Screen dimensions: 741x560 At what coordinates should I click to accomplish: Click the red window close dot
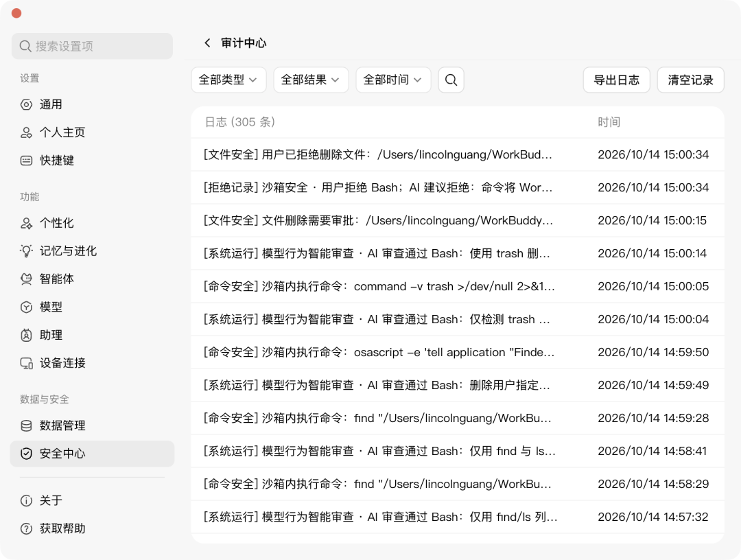pyautogui.click(x=16, y=13)
